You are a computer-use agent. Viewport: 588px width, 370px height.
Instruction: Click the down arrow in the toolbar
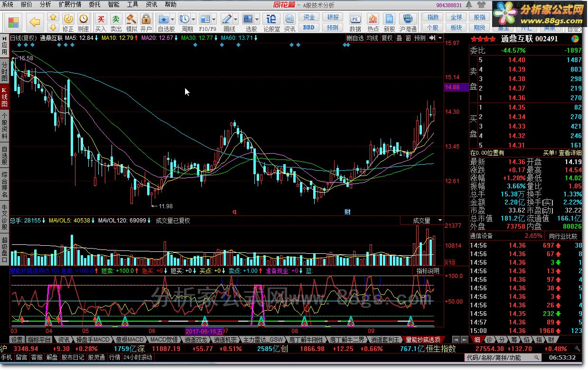pos(54,27)
